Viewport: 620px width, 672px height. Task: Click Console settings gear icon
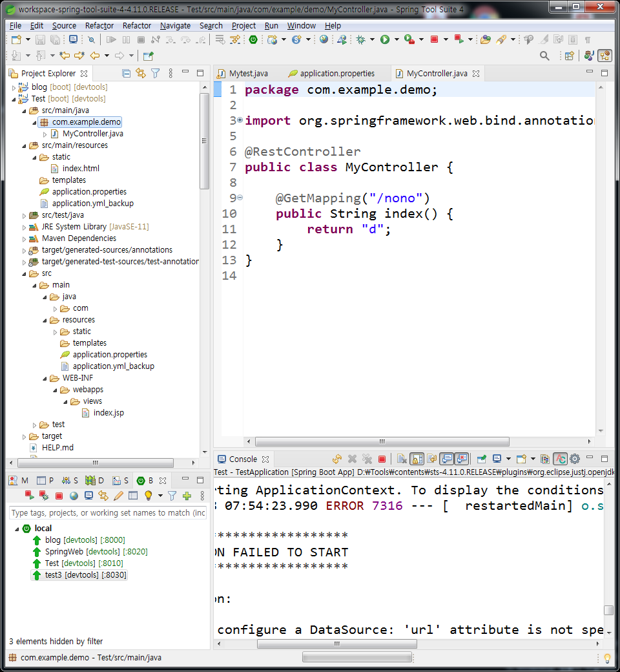click(575, 459)
